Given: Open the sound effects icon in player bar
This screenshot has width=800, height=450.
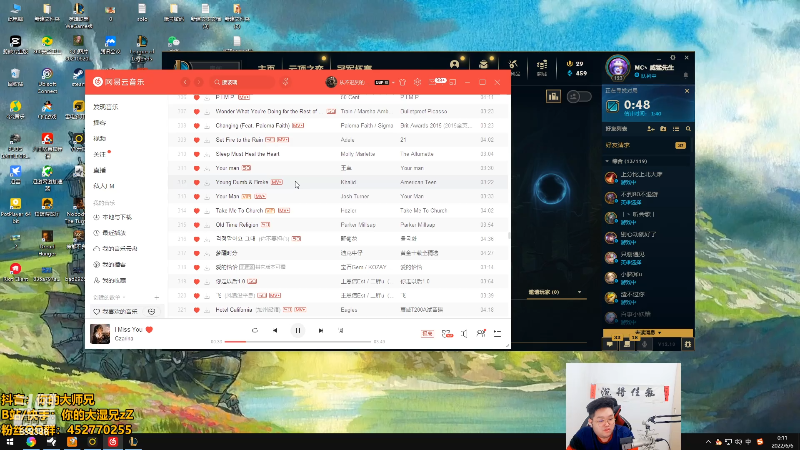Looking at the screenshot, I should [446, 333].
